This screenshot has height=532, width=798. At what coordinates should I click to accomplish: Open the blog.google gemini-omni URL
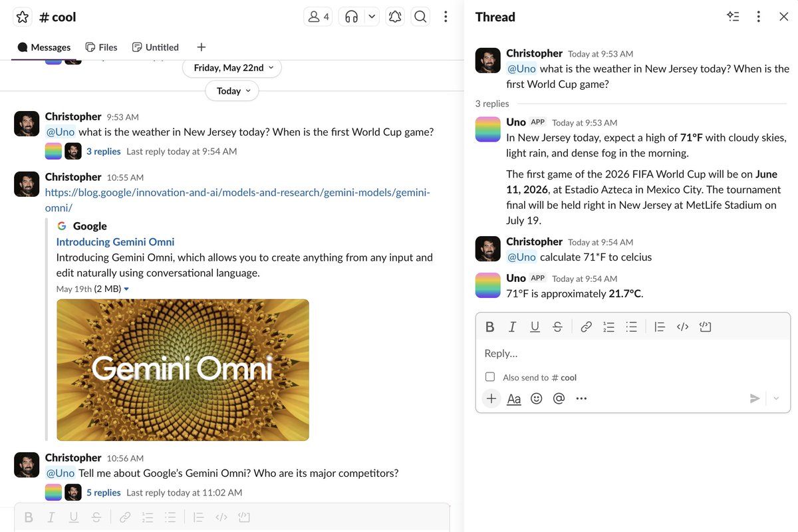(237, 200)
